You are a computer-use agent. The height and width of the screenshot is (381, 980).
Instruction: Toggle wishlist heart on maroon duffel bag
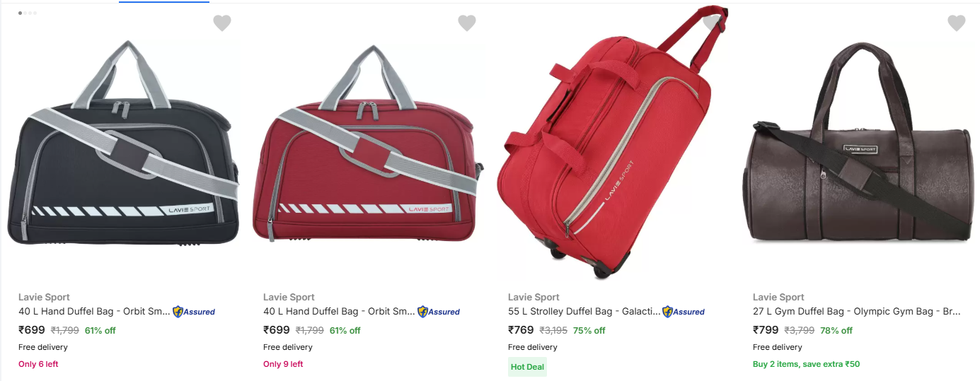(467, 23)
